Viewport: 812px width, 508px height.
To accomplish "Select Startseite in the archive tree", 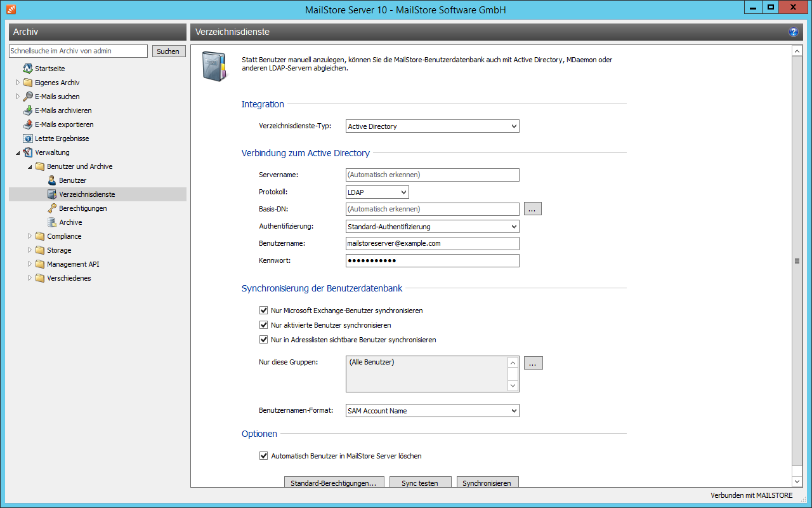I will tap(50, 69).
